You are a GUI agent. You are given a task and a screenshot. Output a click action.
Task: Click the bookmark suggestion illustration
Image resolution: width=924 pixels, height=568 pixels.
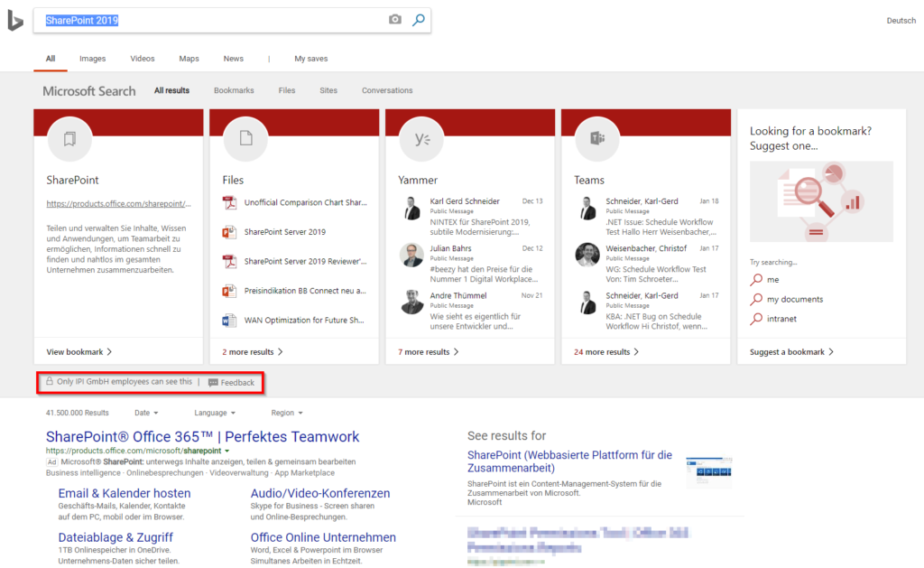click(x=821, y=201)
